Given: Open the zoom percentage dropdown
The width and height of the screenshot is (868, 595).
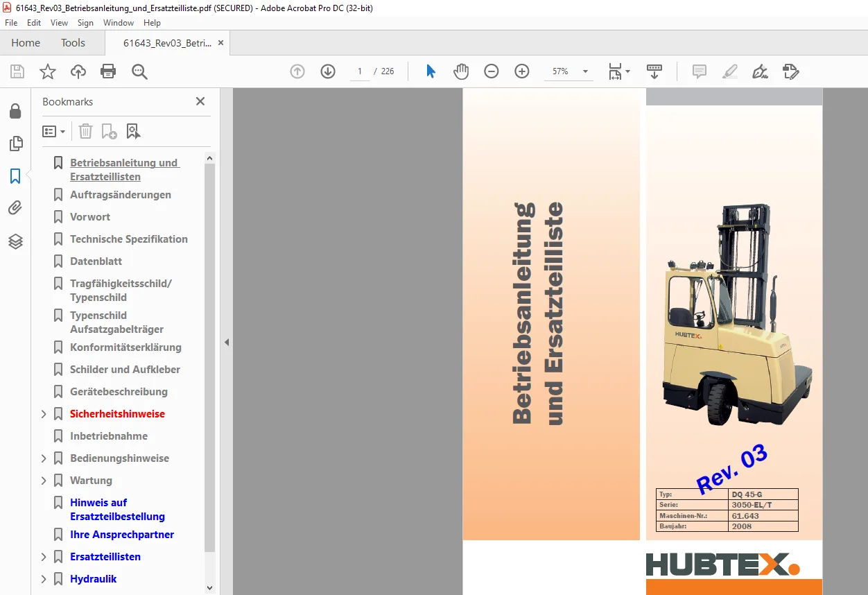Looking at the screenshot, I should pos(585,71).
